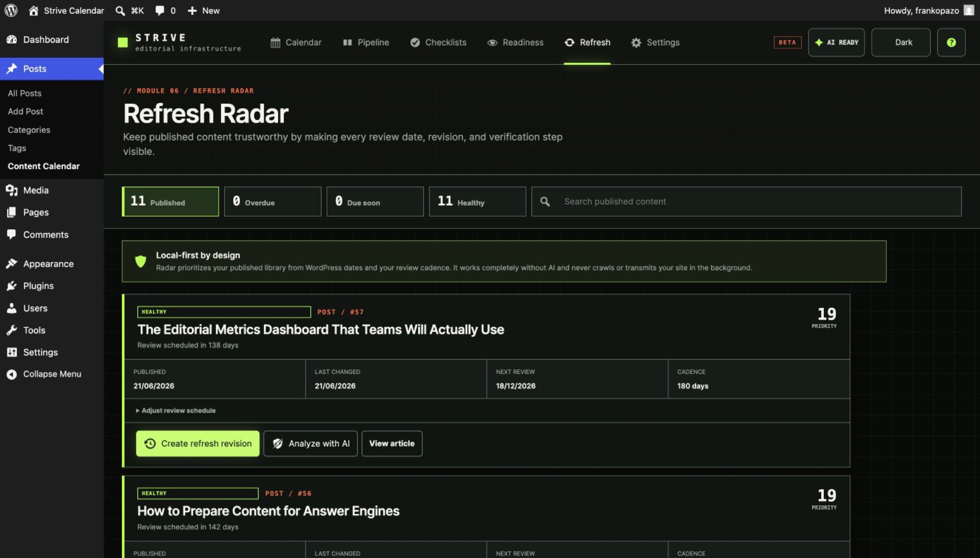The height and width of the screenshot is (558, 980).
Task: Click Analyze with AI button
Action: click(310, 444)
